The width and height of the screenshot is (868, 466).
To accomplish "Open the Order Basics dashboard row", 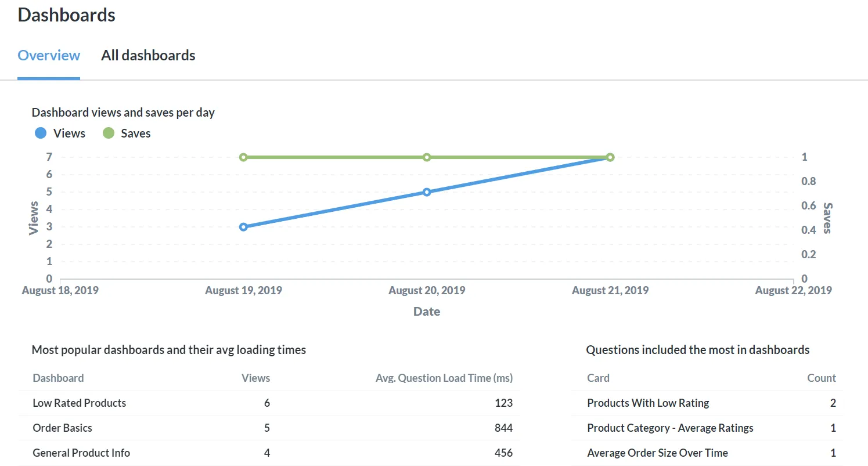I will pos(269,428).
